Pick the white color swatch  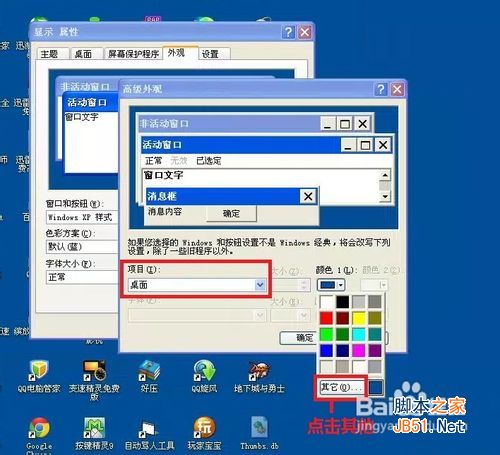point(326,302)
